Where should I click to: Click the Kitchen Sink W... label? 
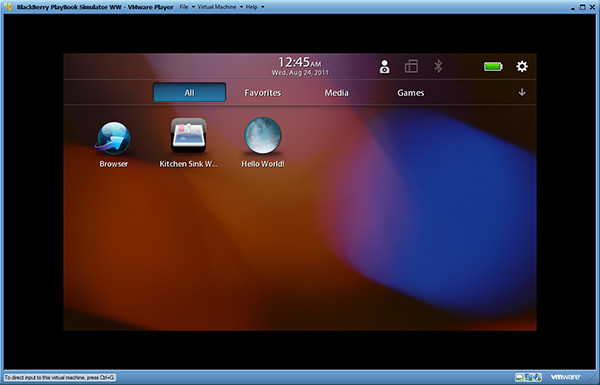(188, 164)
